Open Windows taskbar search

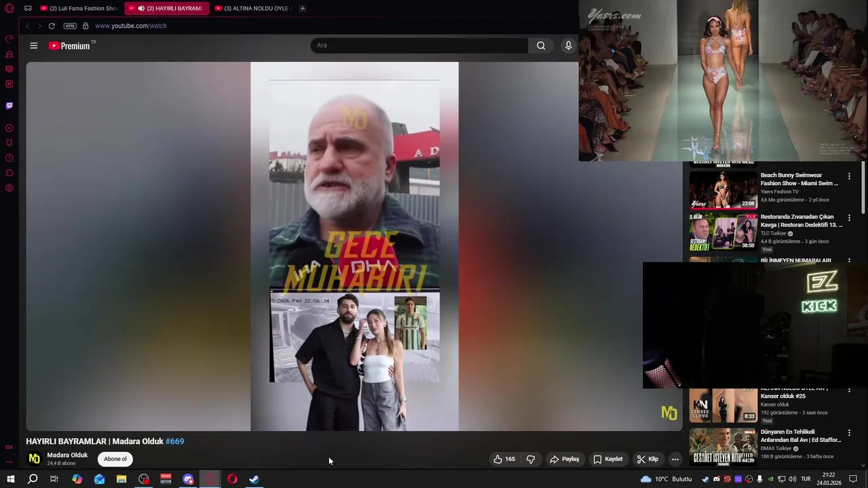32,479
